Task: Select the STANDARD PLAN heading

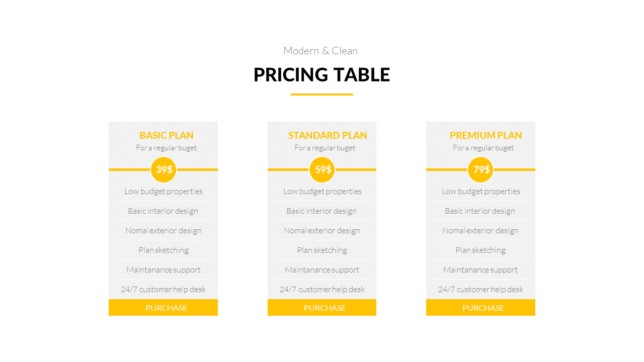Action: tap(327, 135)
